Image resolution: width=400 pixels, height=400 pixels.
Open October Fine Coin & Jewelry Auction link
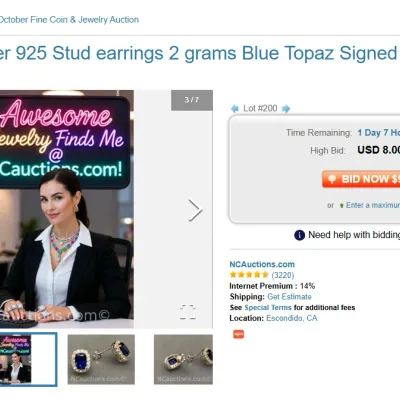click(x=69, y=20)
